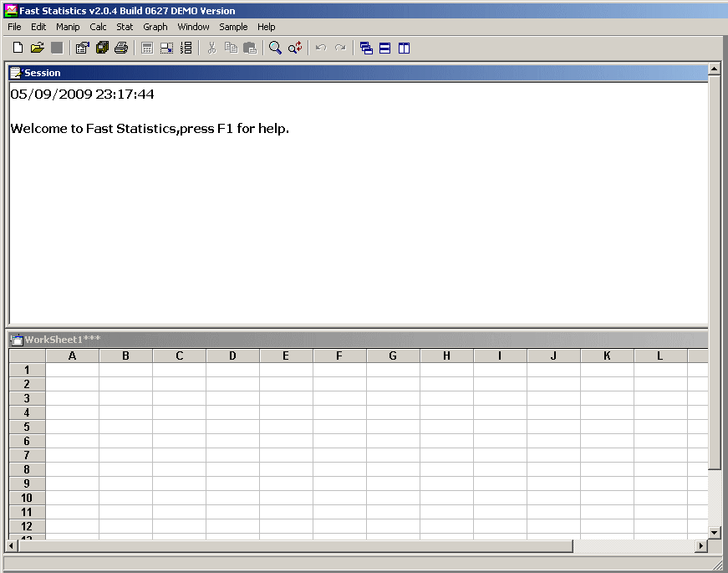Open the File menu

pyautogui.click(x=14, y=27)
